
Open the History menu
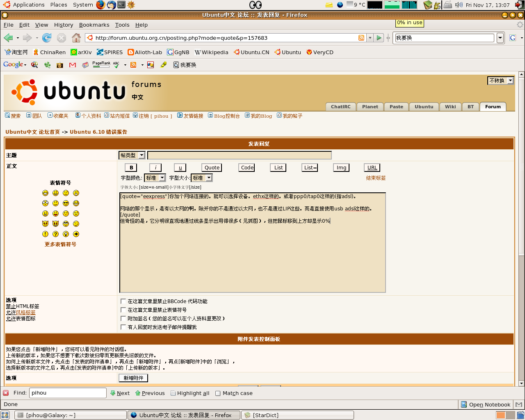click(x=64, y=25)
